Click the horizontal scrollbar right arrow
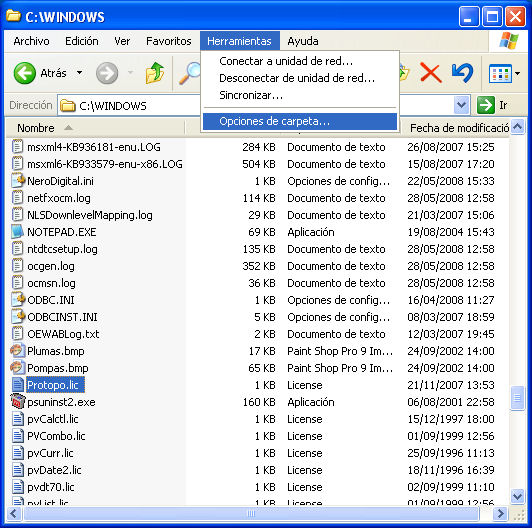 pyautogui.click(x=500, y=513)
